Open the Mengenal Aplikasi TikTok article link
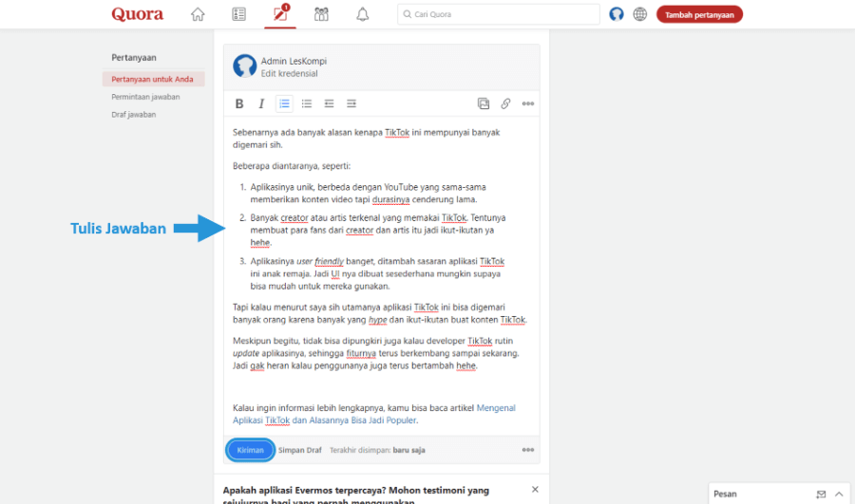The image size is (855, 504). (x=374, y=414)
